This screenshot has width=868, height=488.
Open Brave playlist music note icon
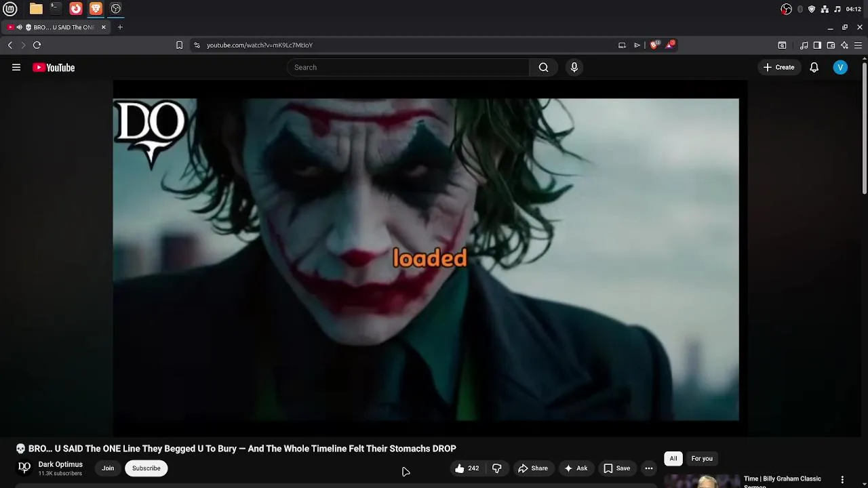tap(804, 45)
